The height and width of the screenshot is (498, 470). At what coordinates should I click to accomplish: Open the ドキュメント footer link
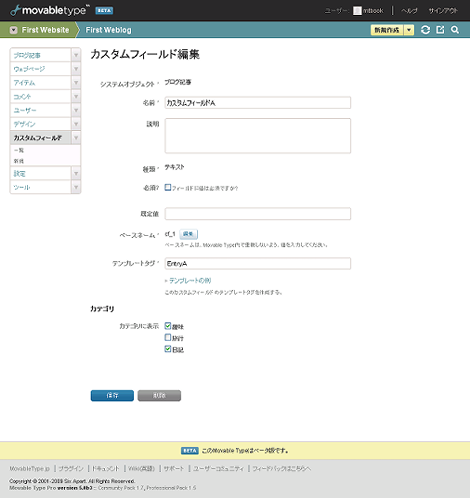tap(106, 469)
